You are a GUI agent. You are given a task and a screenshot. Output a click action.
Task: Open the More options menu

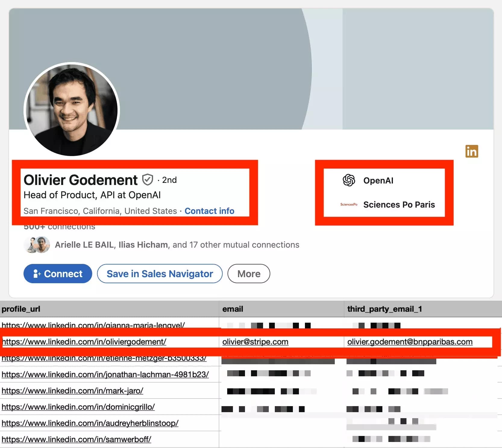(248, 274)
